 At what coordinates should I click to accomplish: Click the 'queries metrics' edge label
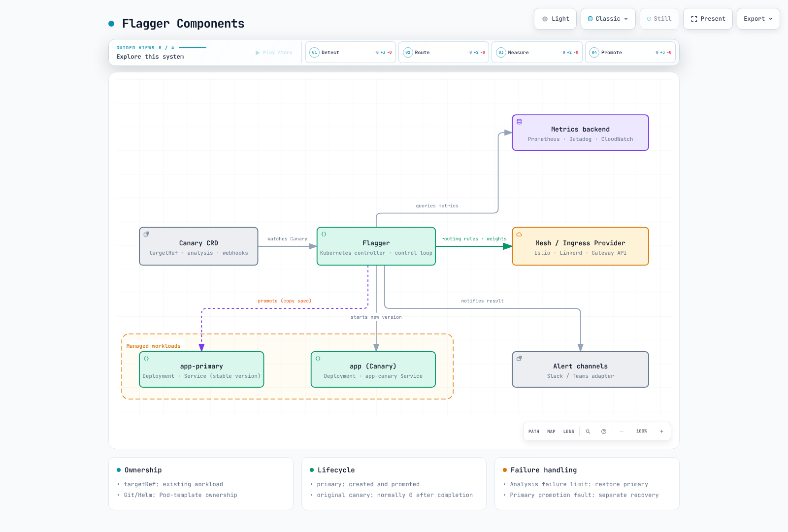pyautogui.click(x=437, y=206)
